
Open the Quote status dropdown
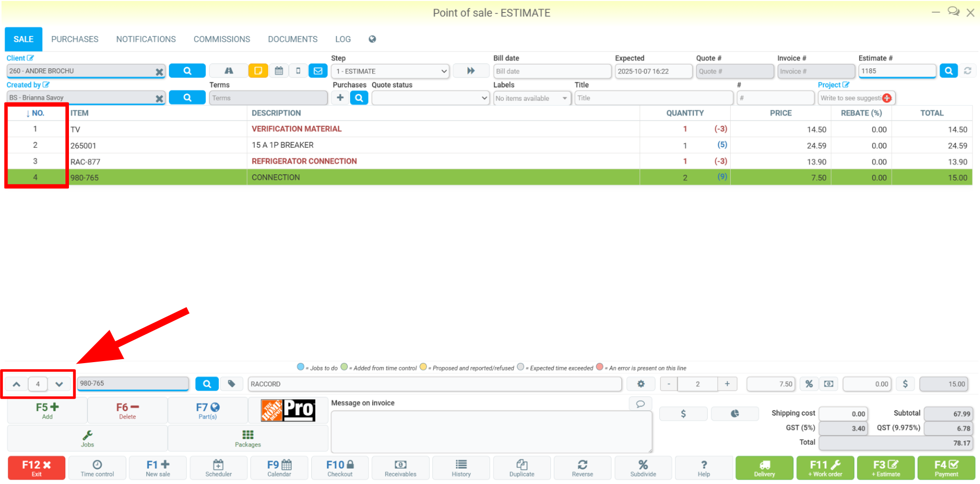[430, 98]
